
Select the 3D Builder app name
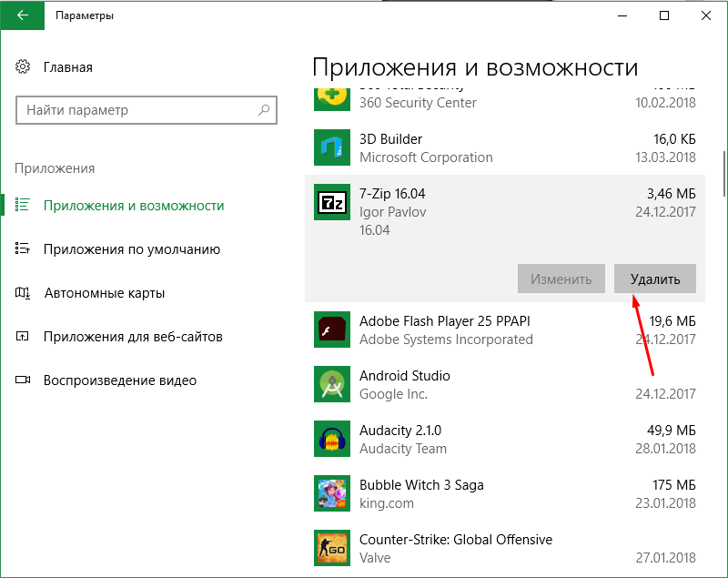tap(391, 139)
